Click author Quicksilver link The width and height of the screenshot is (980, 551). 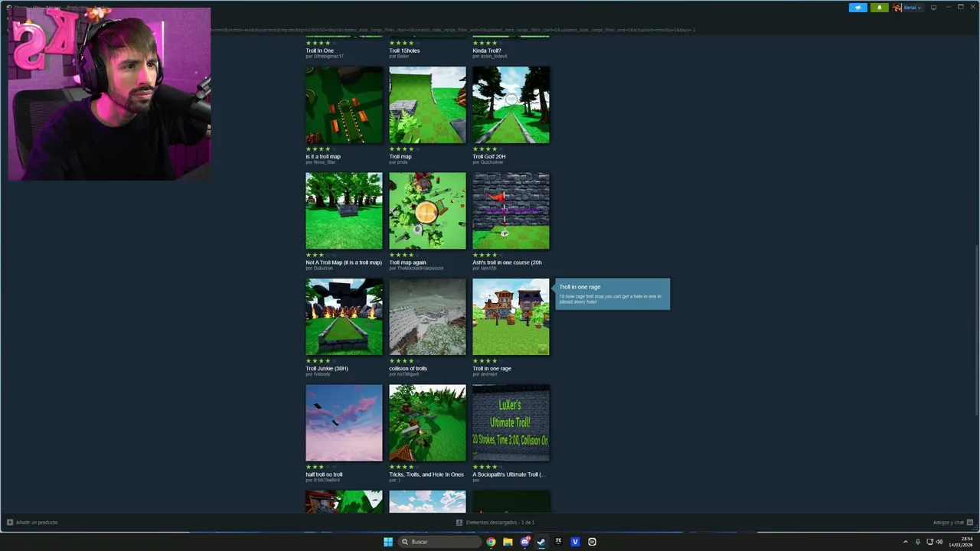tap(492, 162)
